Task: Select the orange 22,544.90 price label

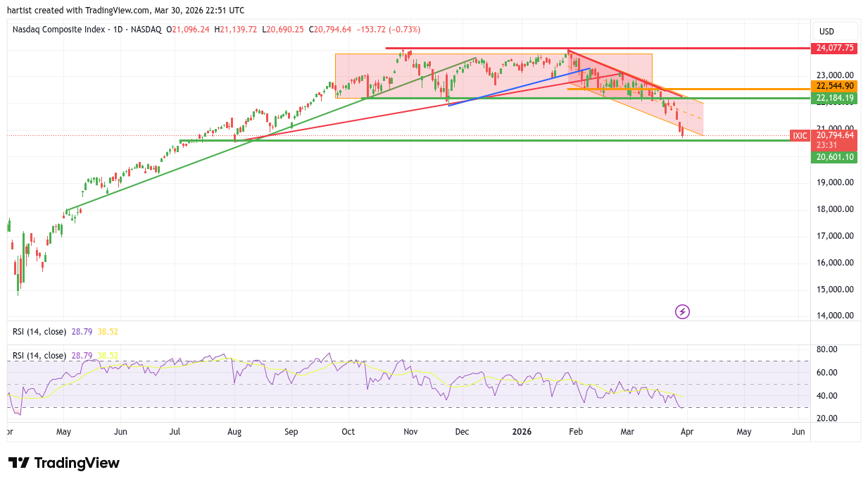Action: pos(834,86)
